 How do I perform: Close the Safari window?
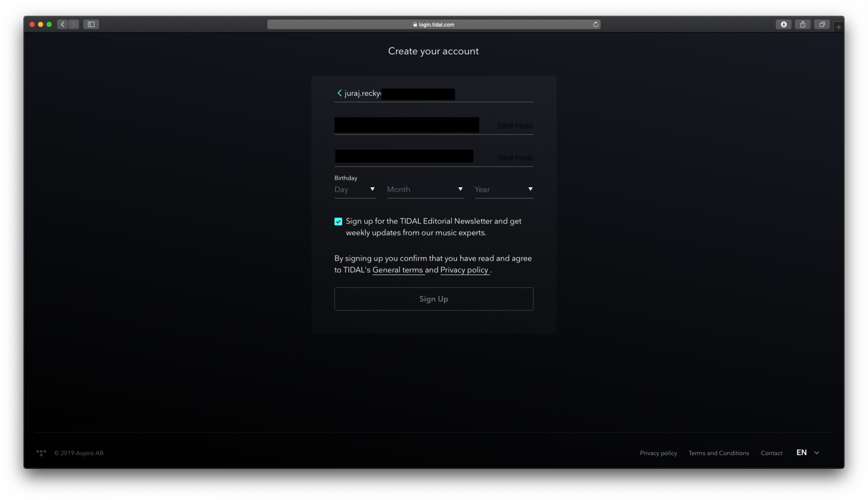(x=32, y=24)
